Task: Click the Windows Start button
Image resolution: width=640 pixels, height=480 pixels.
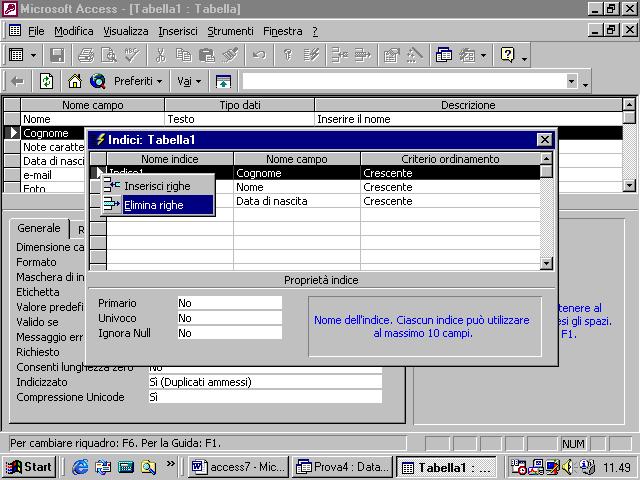Action: 29,467
